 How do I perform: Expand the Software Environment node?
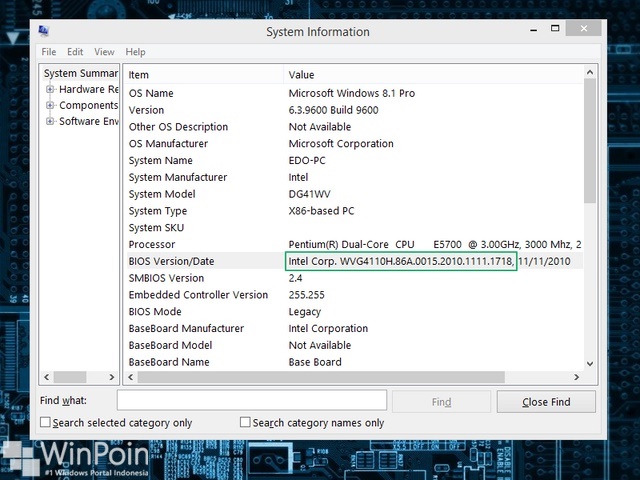tap(50, 121)
